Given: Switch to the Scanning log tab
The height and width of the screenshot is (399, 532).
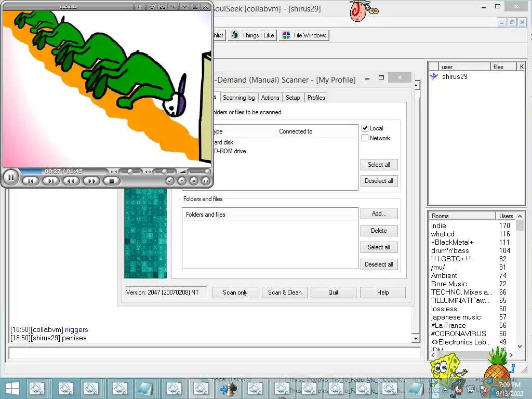Looking at the screenshot, I should 238,98.
